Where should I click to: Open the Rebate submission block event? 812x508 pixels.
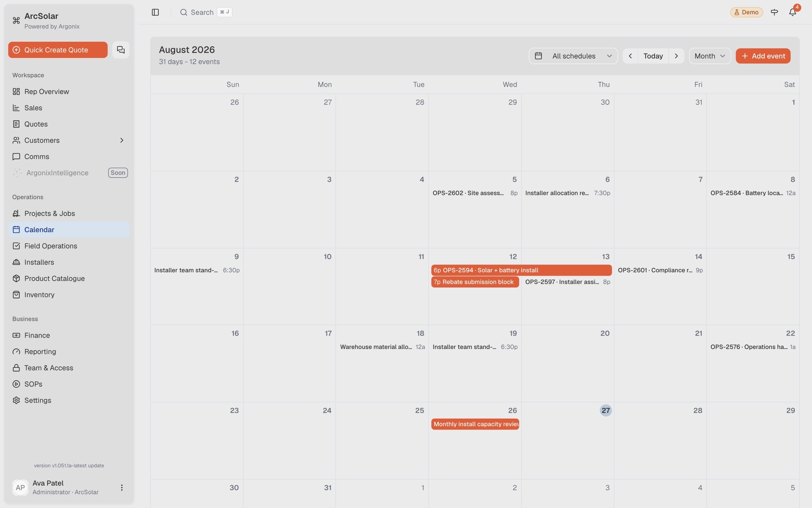(x=475, y=282)
